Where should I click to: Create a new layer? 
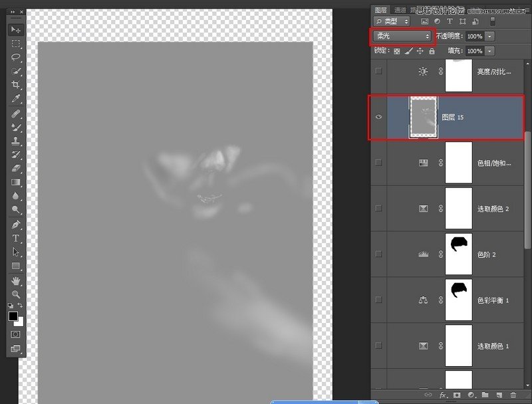[x=499, y=395]
